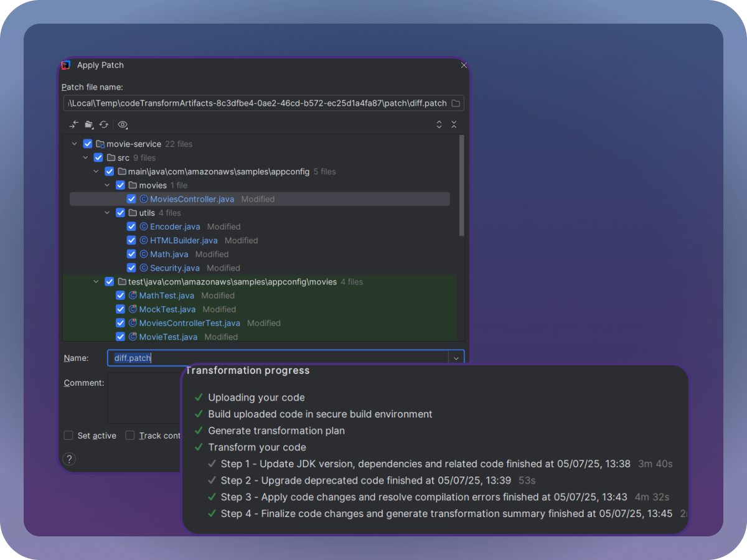Viewport: 747px width, 560px height.
Task: Collapse the movie-service folder node
Action: [75, 144]
